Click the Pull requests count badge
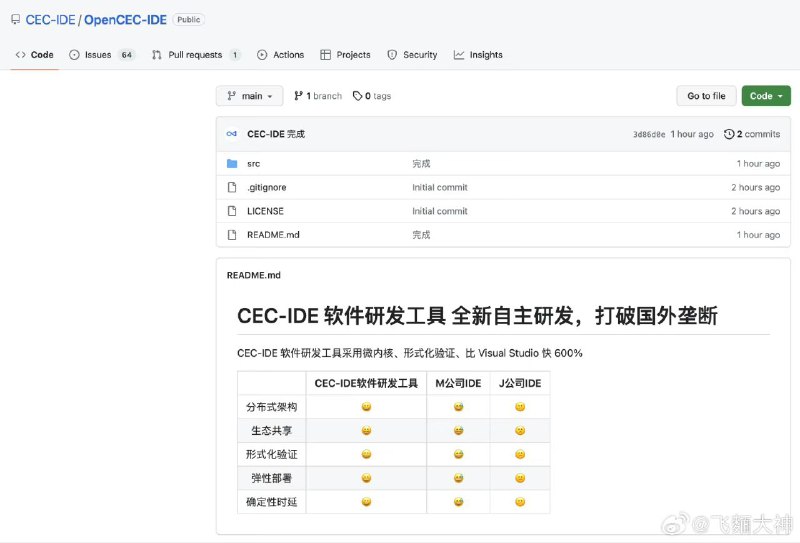The width and height of the screenshot is (800, 543). [235, 55]
